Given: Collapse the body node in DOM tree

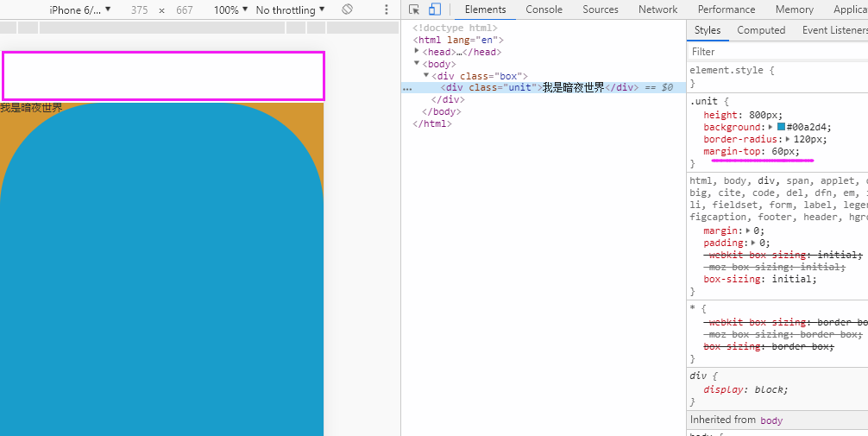Looking at the screenshot, I should 417,63.
